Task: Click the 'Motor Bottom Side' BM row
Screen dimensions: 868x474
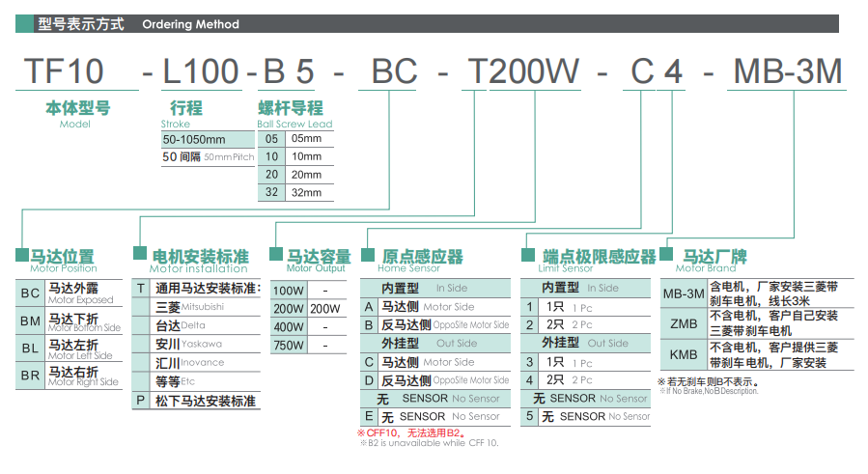Action: click(x=70, y=321)
